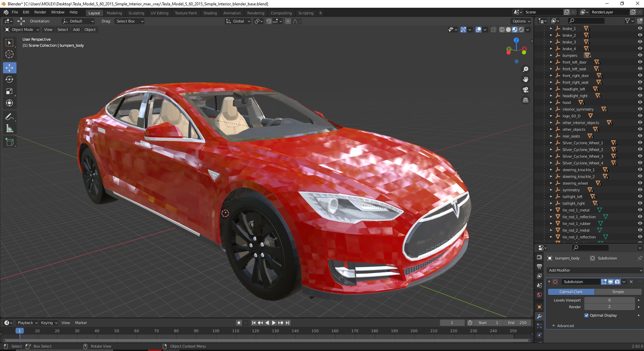Image resolution: width=644 pixels, height=351 pixels.
Task: Select the Add Cube tool
Action: point(9,142)
